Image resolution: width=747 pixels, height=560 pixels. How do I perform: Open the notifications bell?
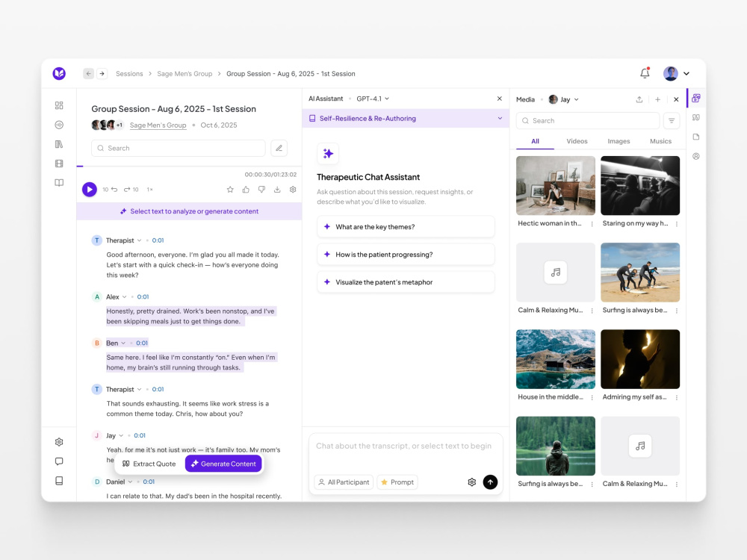[645, 73]
